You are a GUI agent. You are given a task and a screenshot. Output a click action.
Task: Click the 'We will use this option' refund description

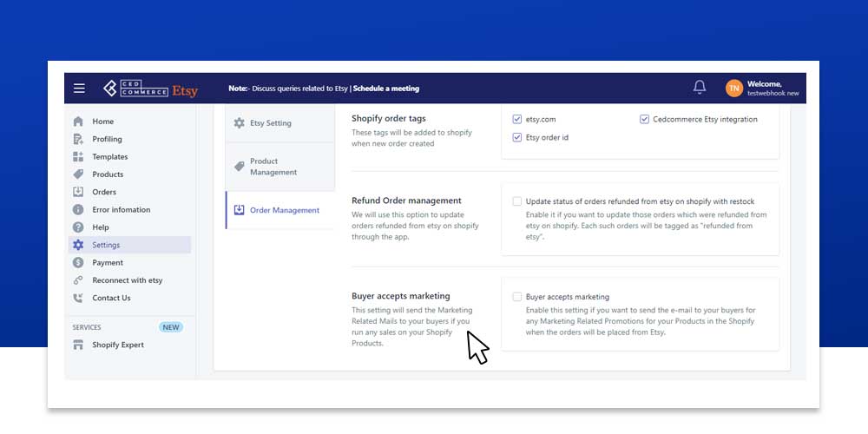[x=415, y=226]
